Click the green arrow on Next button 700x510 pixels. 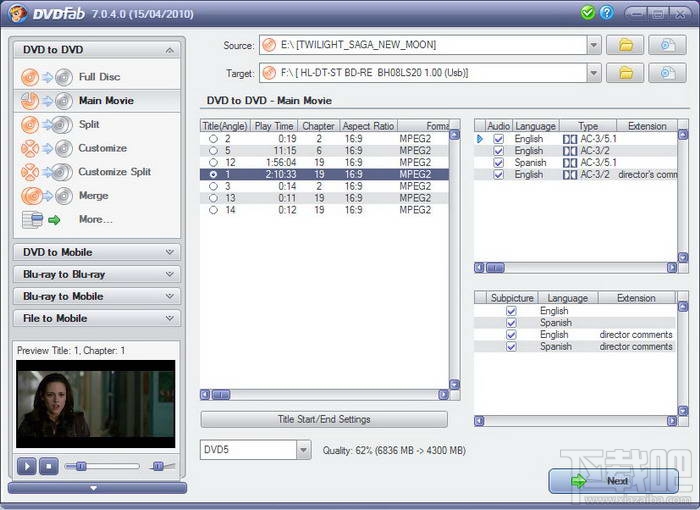click(579, 481)
